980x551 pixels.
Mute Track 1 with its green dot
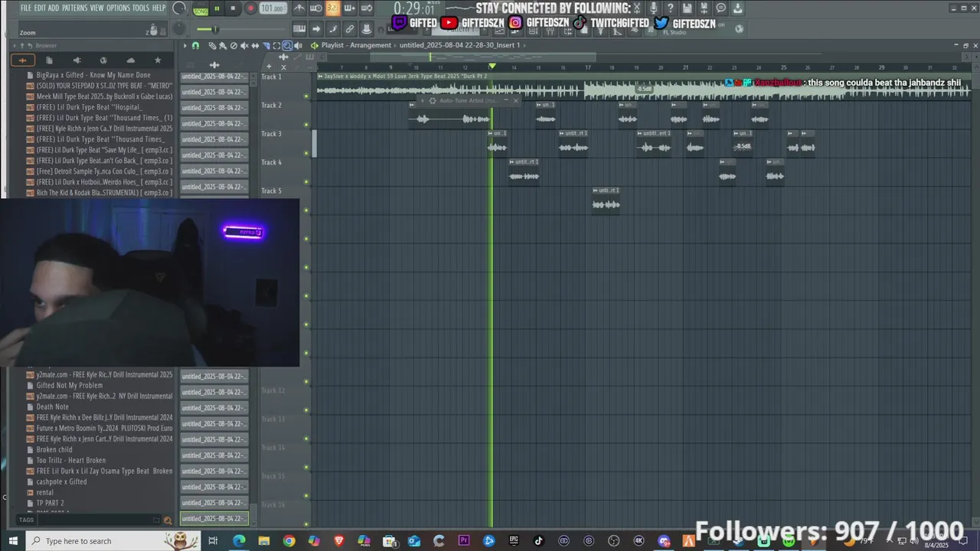click(x=306, y=96)
